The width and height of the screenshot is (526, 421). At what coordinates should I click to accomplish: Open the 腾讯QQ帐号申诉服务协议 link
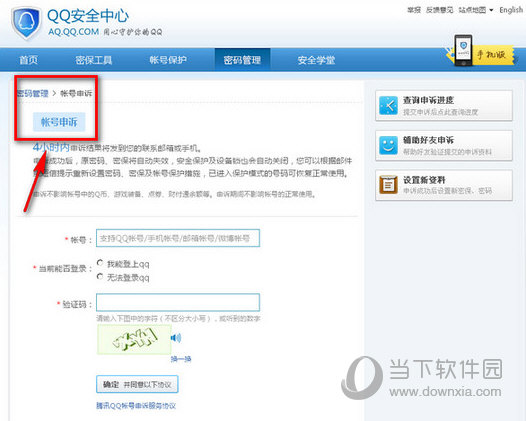[136, 406]
